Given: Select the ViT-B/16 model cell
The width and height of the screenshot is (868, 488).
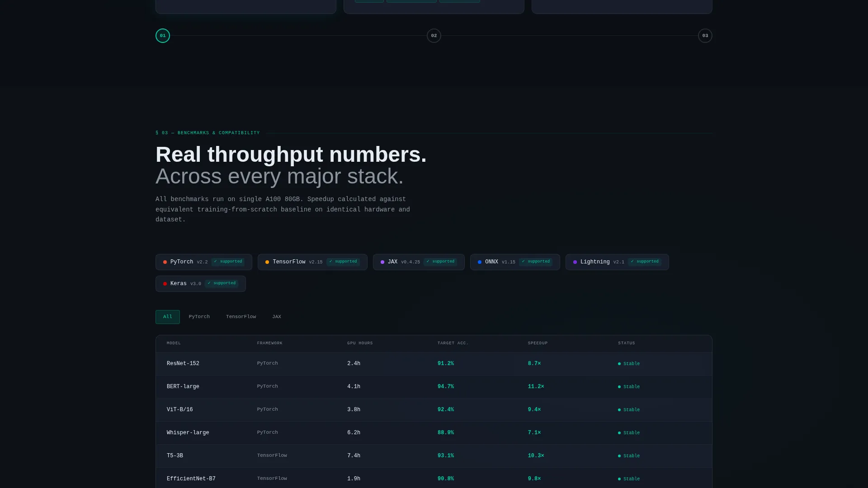Looking at the screenshot, I should pos(180,410).
